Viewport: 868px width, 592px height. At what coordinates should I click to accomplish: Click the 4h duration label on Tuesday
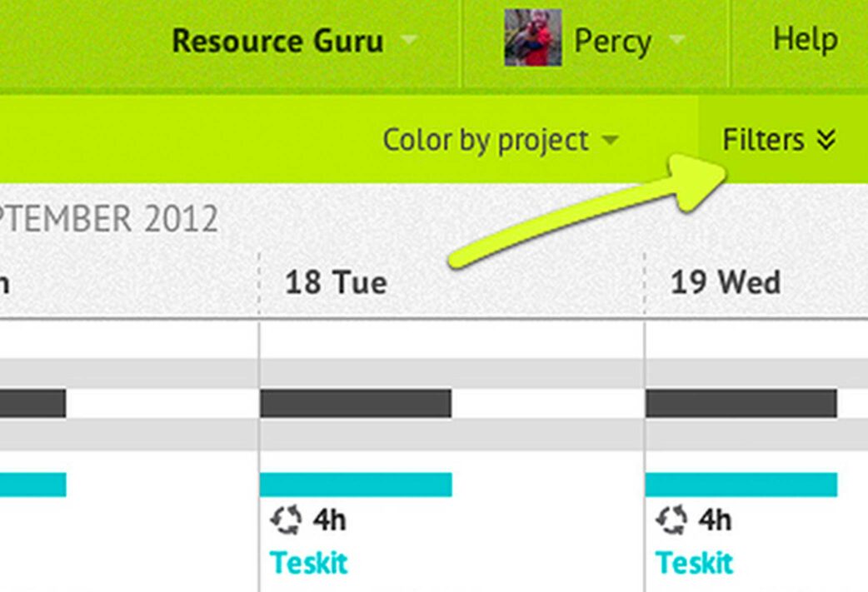click(x=329, y=520)
